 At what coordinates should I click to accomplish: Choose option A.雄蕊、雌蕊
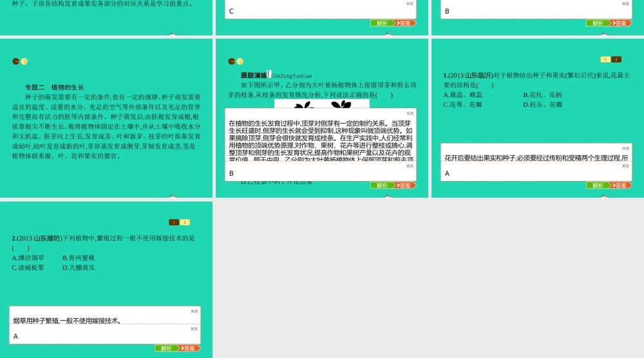(463, 95)
